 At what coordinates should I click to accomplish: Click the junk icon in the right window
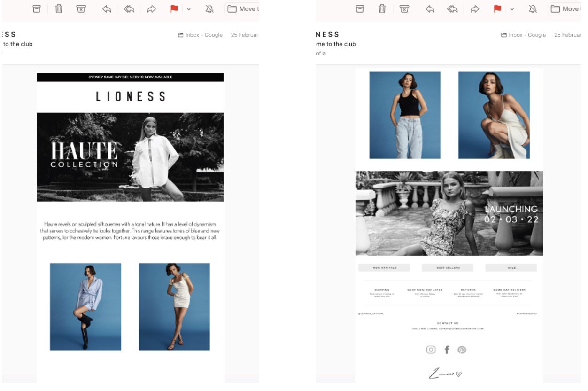[405, 8]
